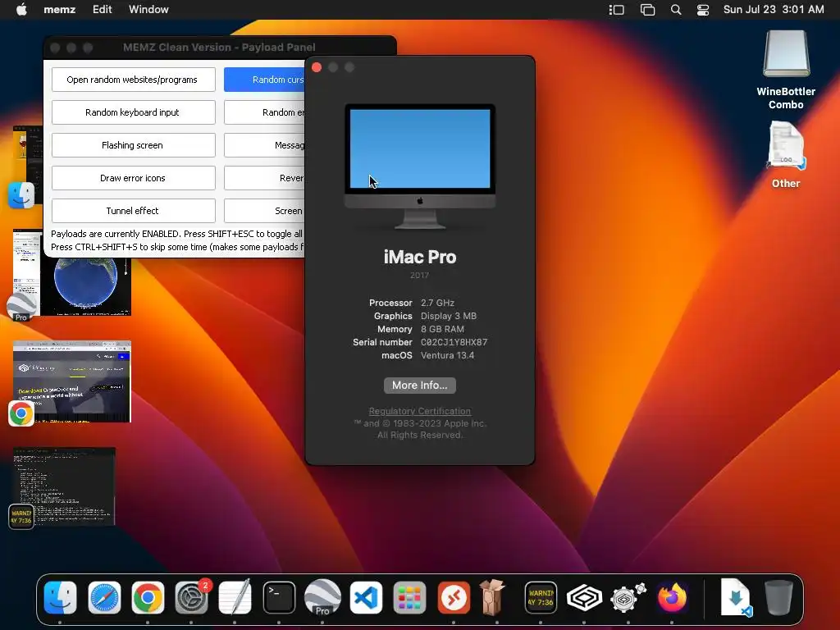Open the Wine box icon in Dock
Viewport: 840px width, 630px height.
(492, 596)
